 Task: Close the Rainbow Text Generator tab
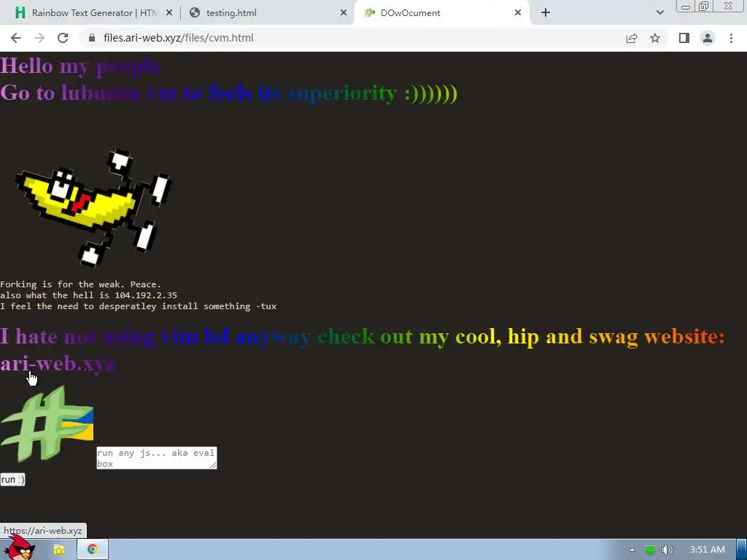[x=169, y=13]
